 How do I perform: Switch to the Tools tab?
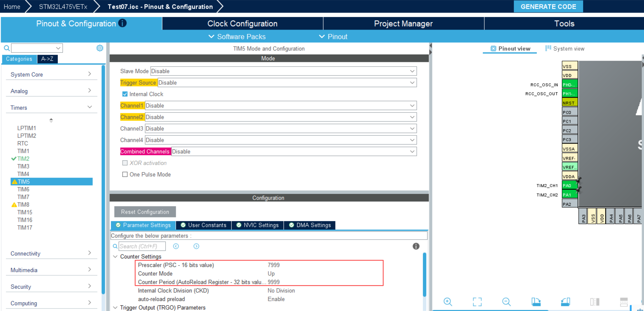[564, 23]
